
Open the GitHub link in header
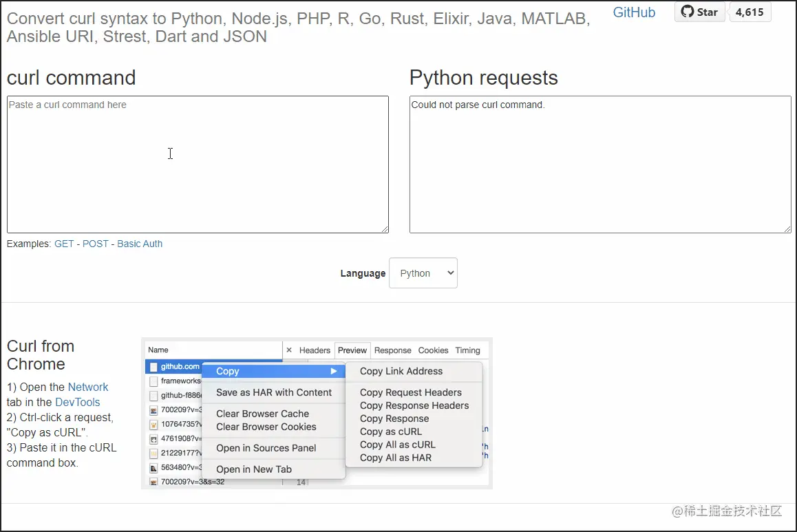click(x=634, y=12)
